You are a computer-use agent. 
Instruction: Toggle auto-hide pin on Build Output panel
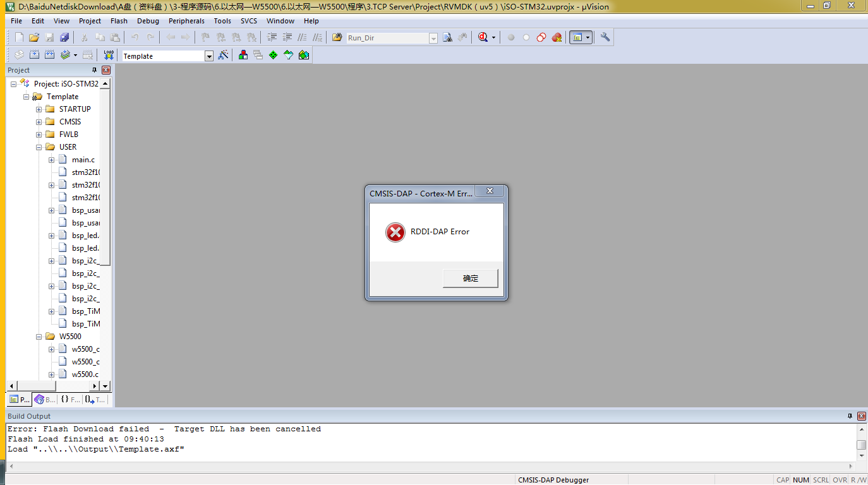(850, 416)
